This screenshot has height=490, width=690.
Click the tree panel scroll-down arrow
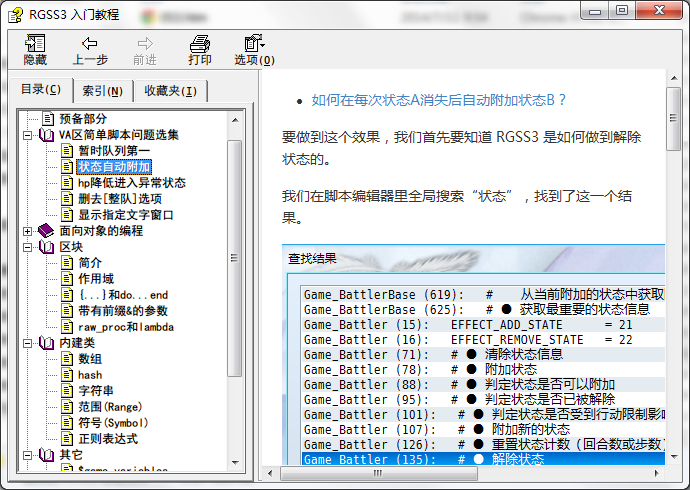pos(235,463)
